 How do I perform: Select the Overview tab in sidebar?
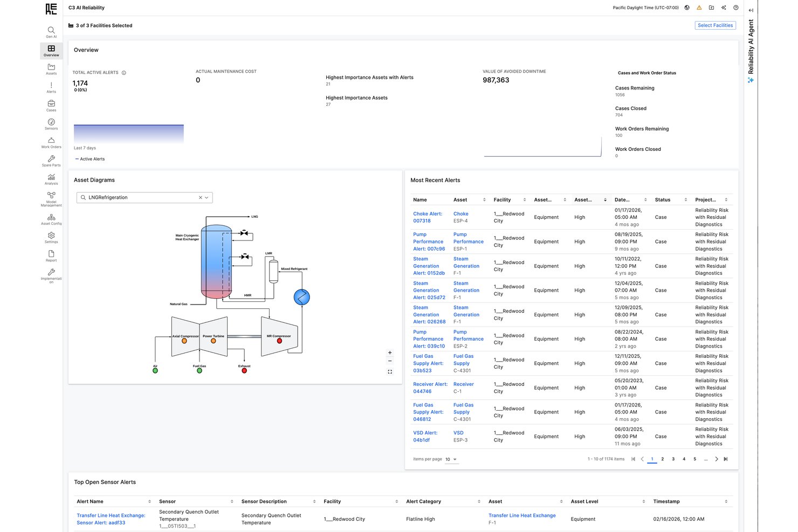(x=51, y=51)
